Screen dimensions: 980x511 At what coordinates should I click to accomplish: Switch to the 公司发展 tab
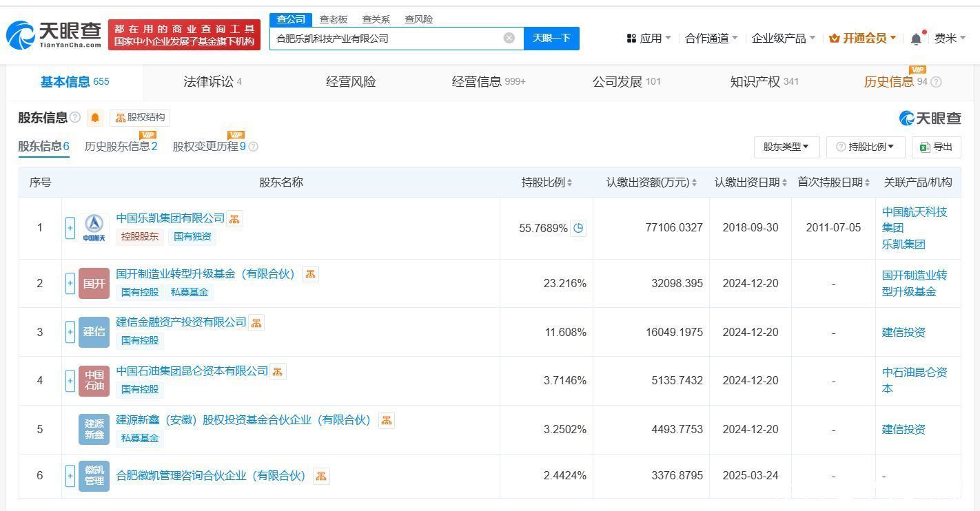click(x=626, y=82)
